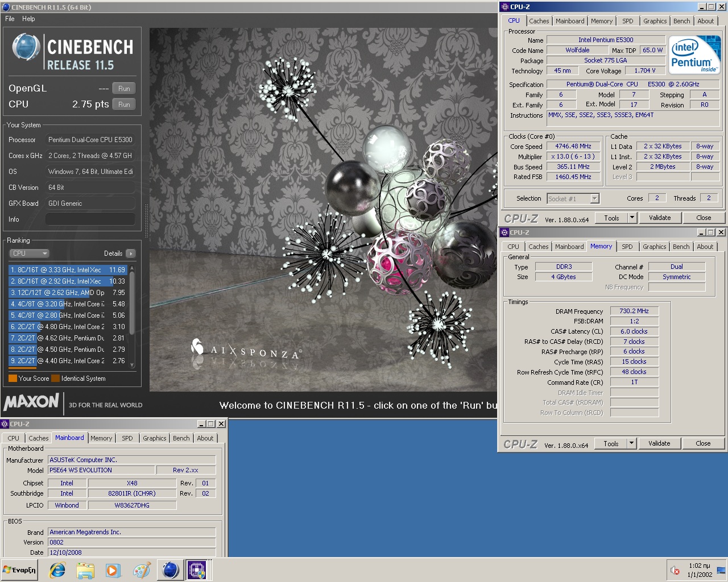Minimize the CPU-Z Mainboard window
Screen dimensions: 728x582
201,424
